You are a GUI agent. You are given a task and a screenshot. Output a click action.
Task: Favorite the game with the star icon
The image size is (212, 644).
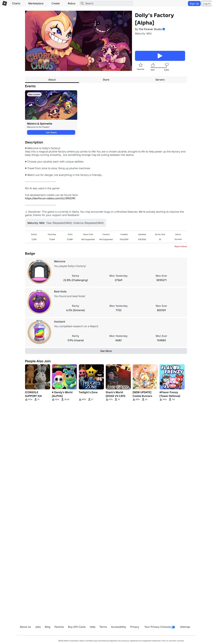pyautogui.click(x=141, y=65)
